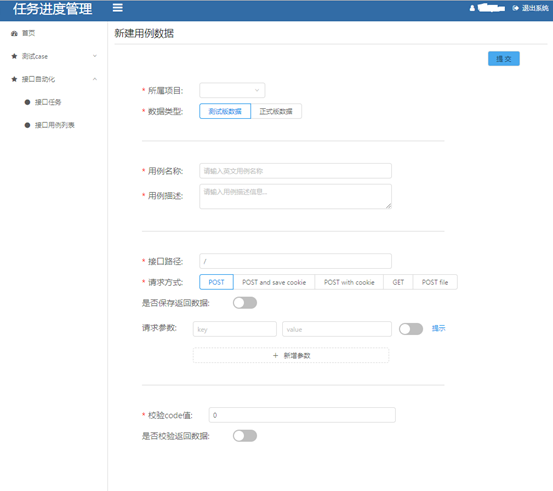Click the plus icon in 新增参数
Viewport: 553px width, 491px height.
[275, 356]
